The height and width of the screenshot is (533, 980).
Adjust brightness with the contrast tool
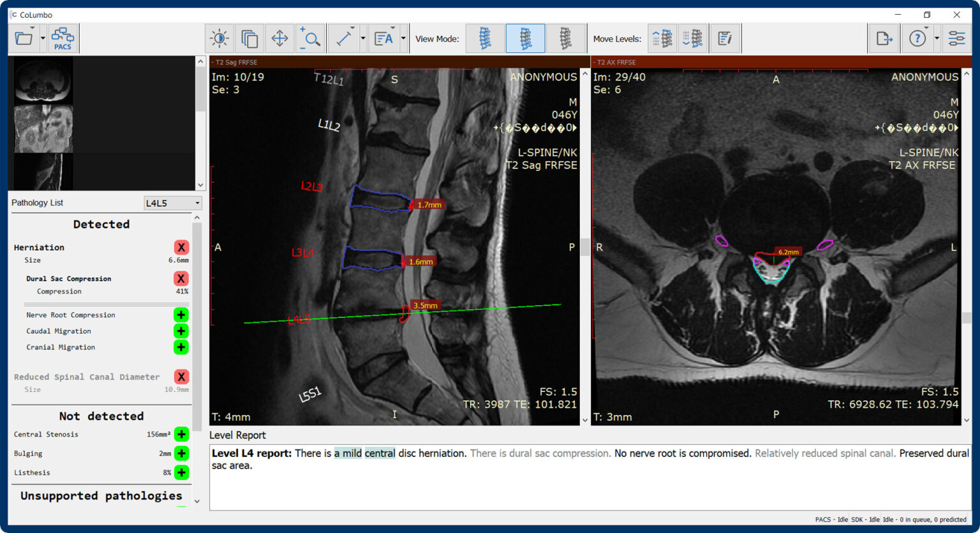click(219, 38)
